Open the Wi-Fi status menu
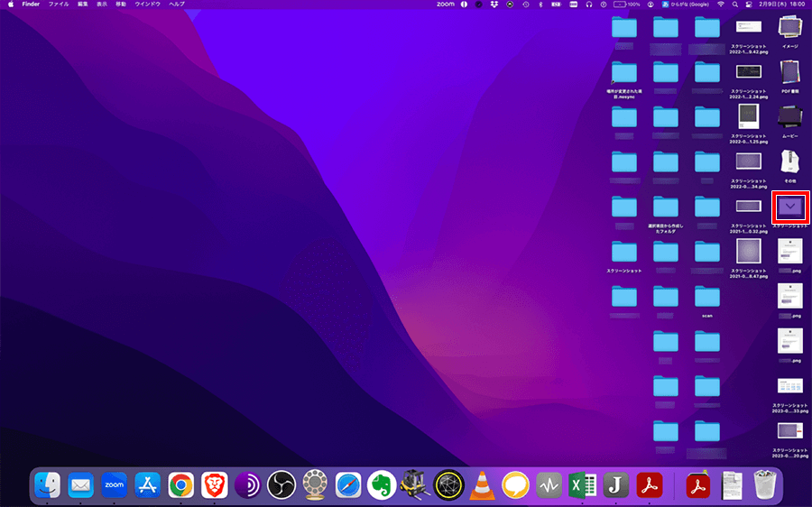The image size is (812, 507). pyautogui.click(x=720, y=5)
